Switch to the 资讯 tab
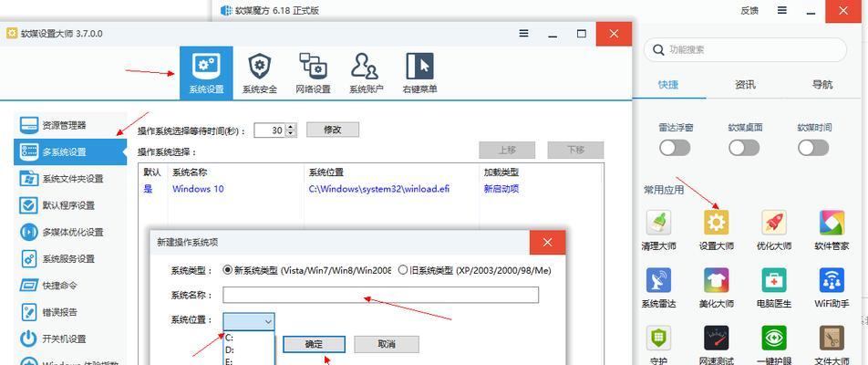 click(x=745, y=85)
